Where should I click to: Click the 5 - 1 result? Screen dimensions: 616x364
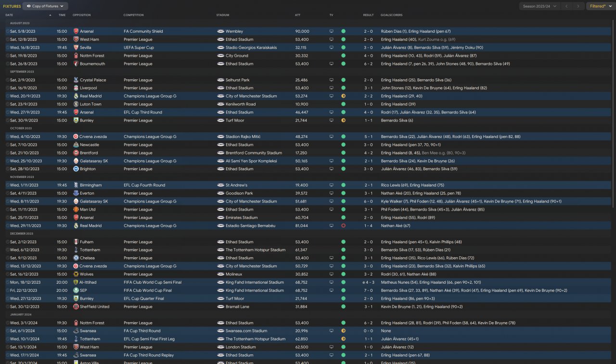point(368,137)
